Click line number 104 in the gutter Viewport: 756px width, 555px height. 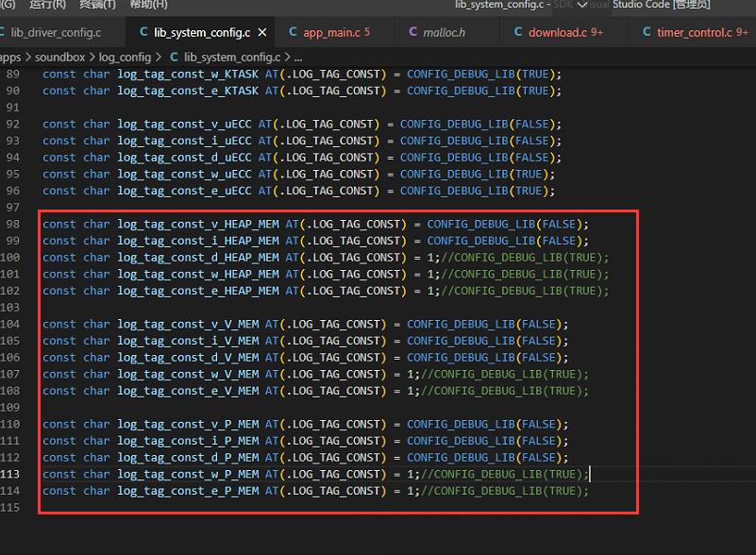pos(10,324)
